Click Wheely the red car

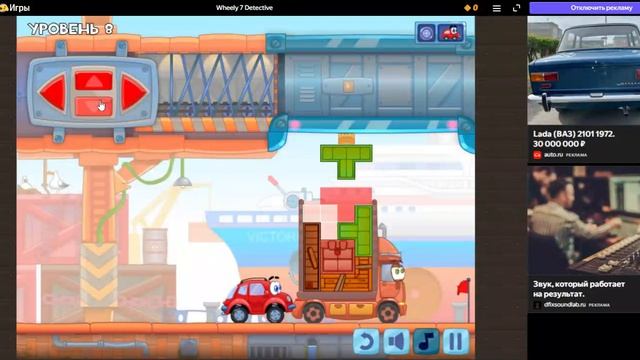click(x=258, y=299)
